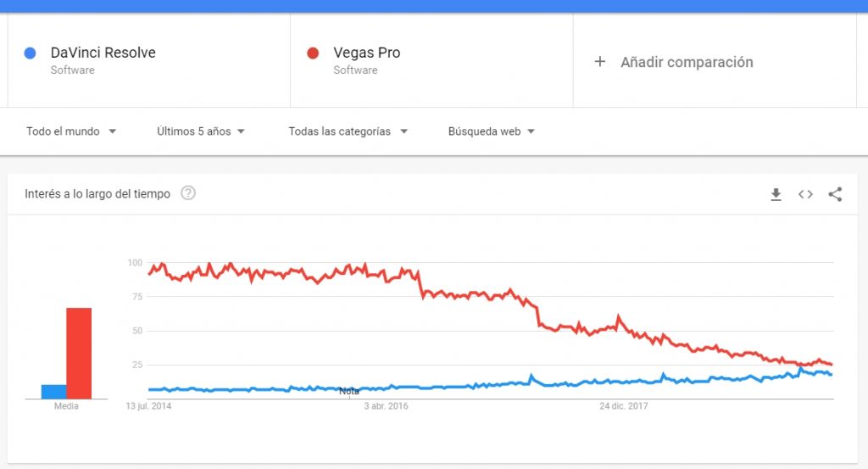The height and width of the screenshot is (469, 868).
Task: Open help for Interés a lo largo del tiempo
Action: pos(188,193)
